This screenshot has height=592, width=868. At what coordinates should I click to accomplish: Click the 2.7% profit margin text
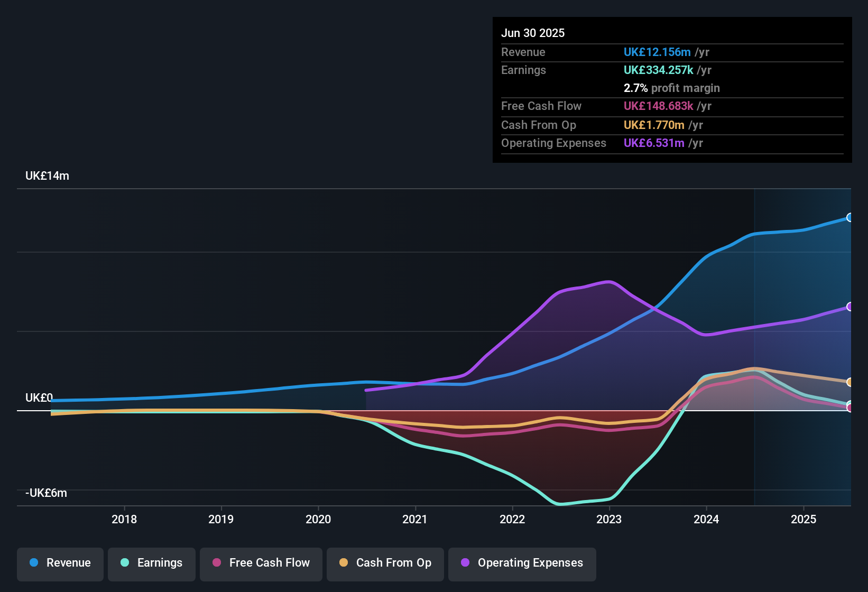click(x=671, y=88)
